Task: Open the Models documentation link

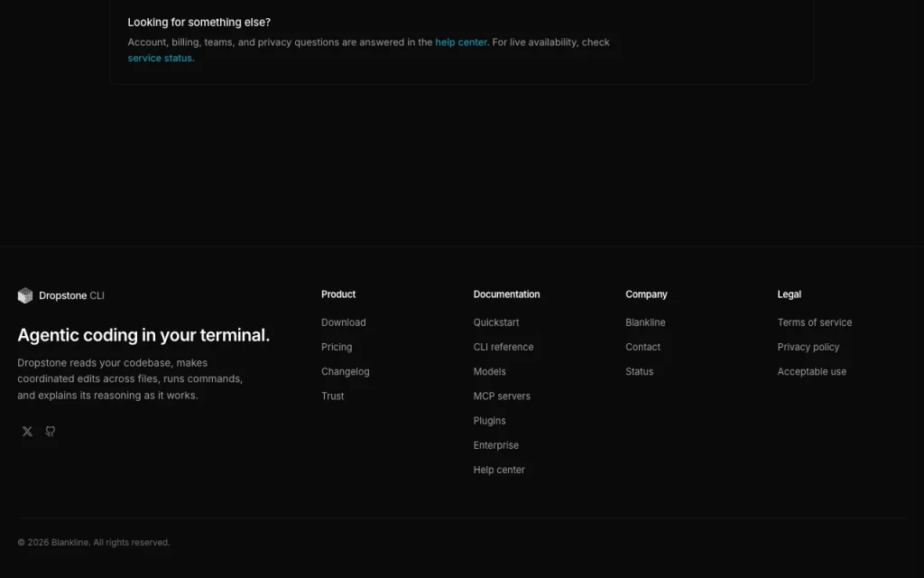Action: [489, 371]
